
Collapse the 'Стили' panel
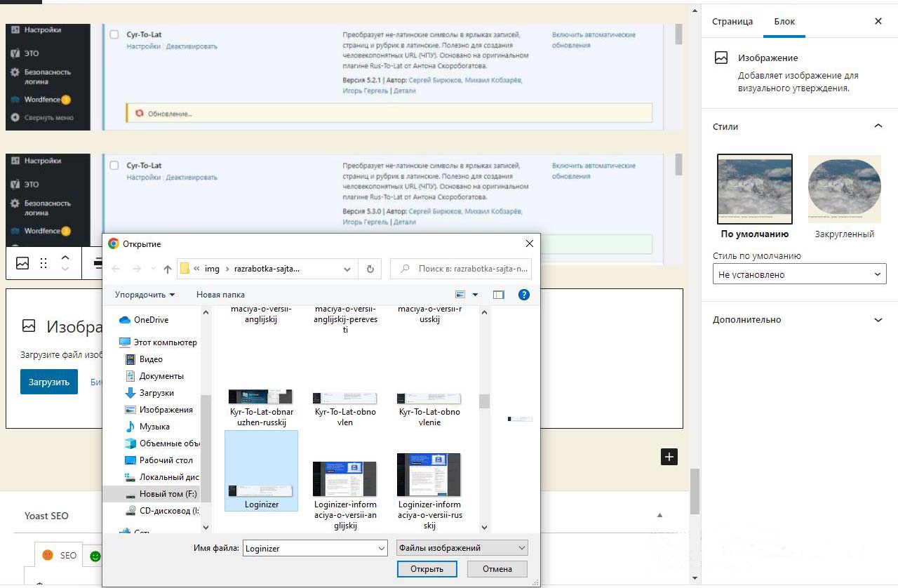point(878,126)
